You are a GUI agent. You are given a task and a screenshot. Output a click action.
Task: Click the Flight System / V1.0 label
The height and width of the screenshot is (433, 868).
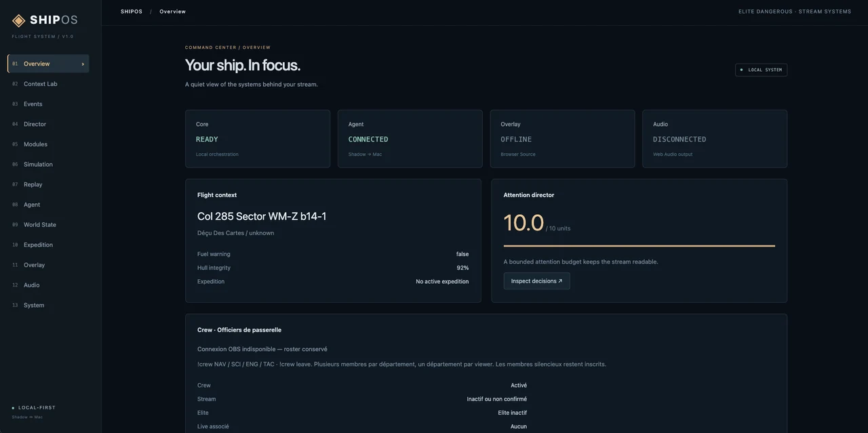43,37
